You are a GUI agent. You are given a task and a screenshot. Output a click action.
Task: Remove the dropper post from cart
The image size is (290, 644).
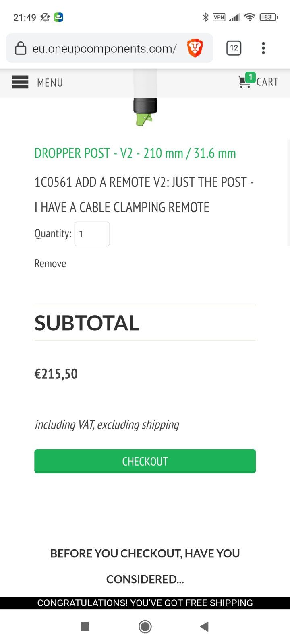coord(50,264)
